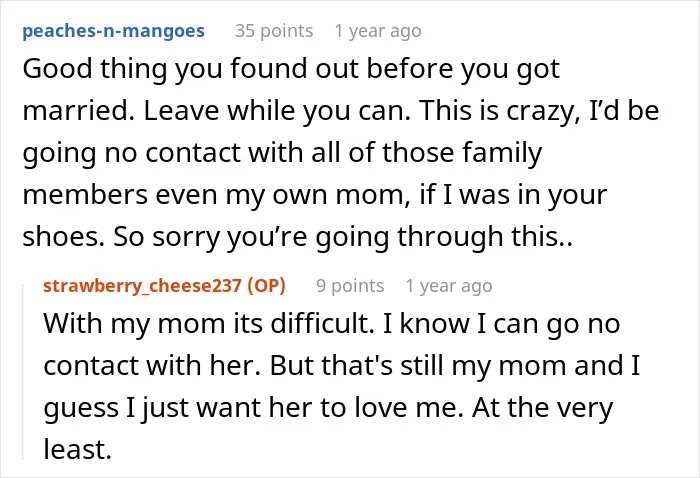Click the line starting 'Good thing you found out'
700x478 pixels.
(x=291, y=70)
